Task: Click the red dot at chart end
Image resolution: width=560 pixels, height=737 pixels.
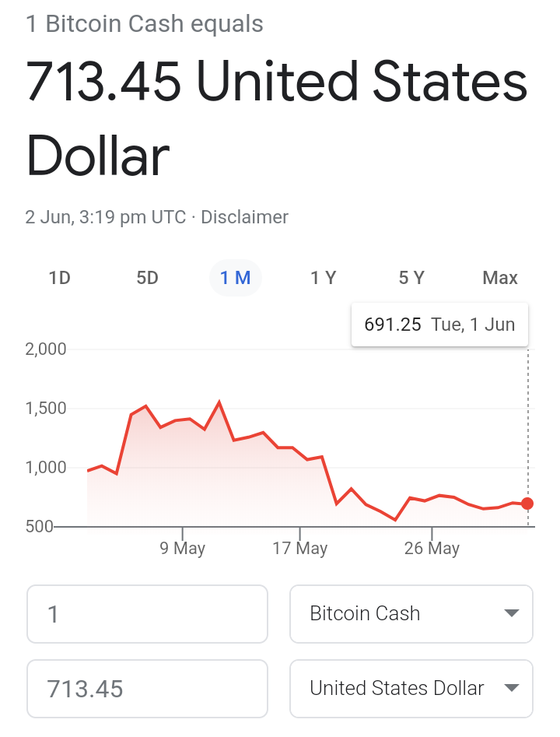Action: (x=527, y=504)
